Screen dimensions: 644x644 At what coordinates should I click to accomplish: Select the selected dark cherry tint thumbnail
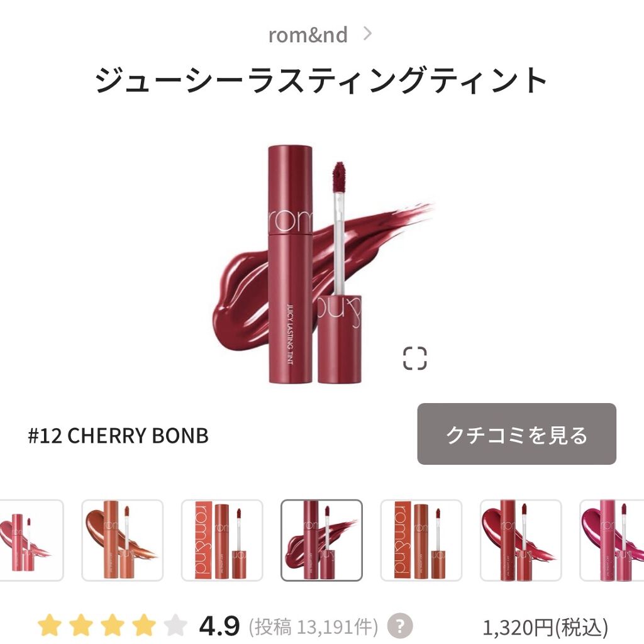(x=321, y=540)
